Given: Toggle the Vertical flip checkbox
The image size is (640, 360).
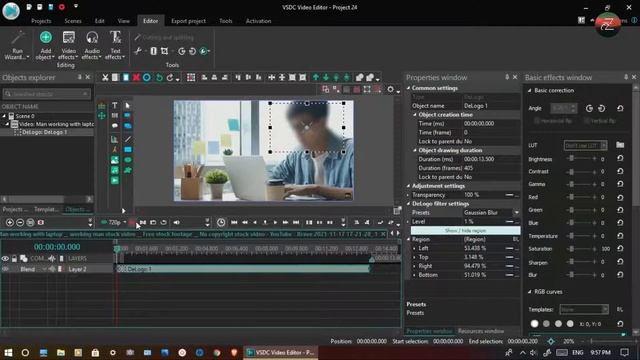Looking at the screenshot, I should pos(587,121).
